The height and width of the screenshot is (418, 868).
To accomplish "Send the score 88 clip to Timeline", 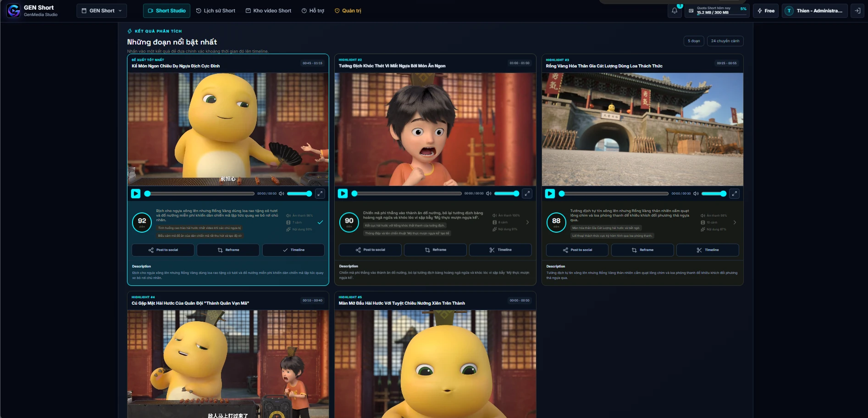I will pos(708,250).
